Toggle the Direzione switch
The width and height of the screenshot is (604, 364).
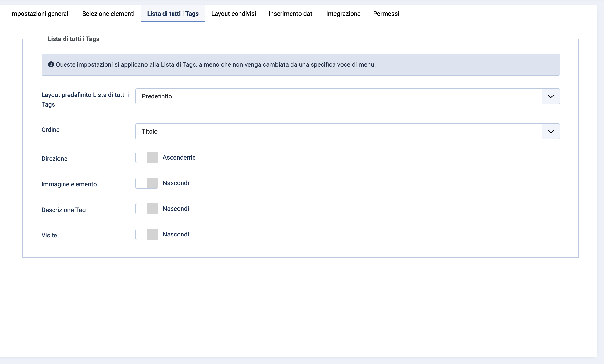[147, 157]
